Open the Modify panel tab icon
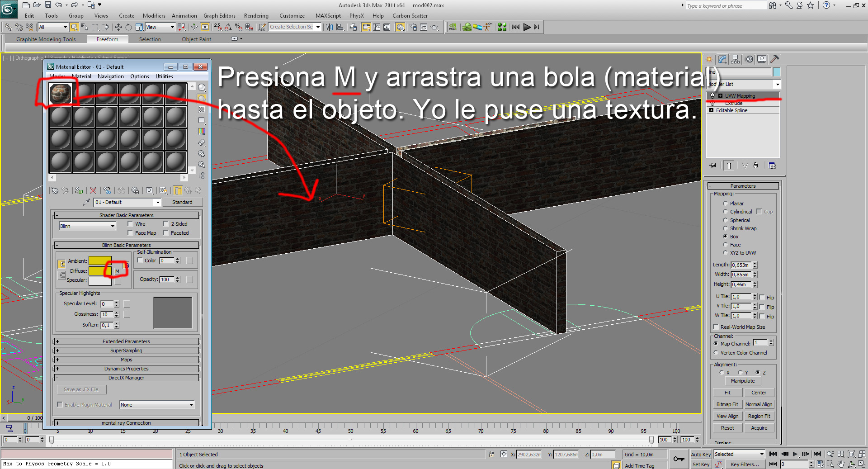Screen dimensions: 868x469 [x=722, y=59]
